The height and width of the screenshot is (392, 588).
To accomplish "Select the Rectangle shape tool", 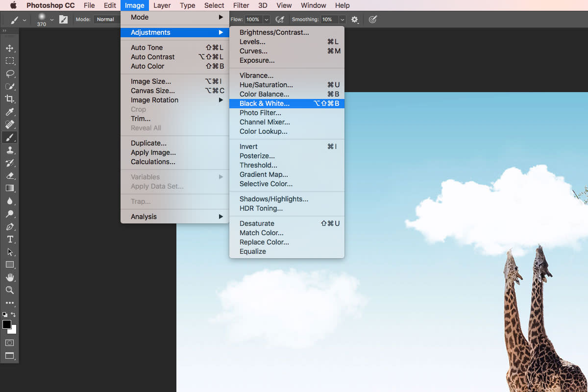I will pyautogui.click(x=10, y=265).
